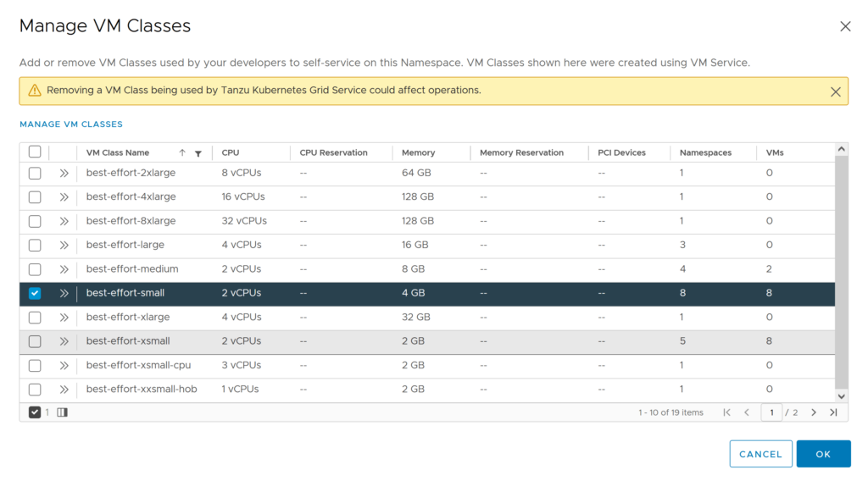Click the Memory column header
The image size is (868, 481).
click(419, 153)
